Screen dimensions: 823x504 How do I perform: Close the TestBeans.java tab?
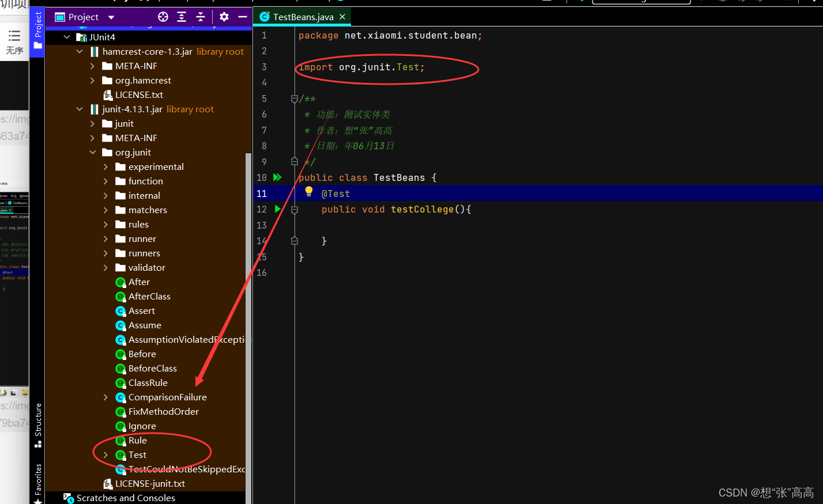pos(342,17)
